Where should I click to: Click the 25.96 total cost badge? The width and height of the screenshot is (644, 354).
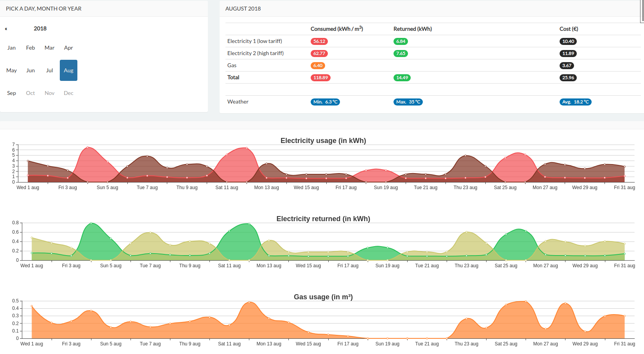coord(568,78)
